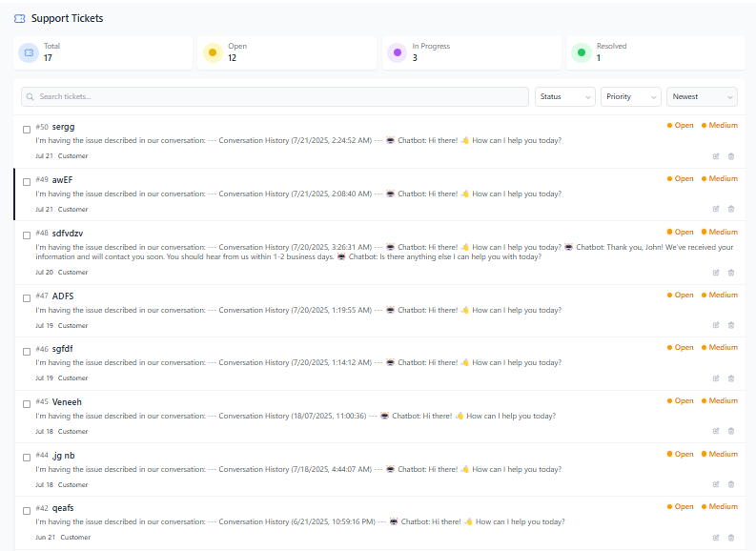Focus the Search tickets input field
The height and width of the screenshot is (551, 756).
[x=275, y=96]
